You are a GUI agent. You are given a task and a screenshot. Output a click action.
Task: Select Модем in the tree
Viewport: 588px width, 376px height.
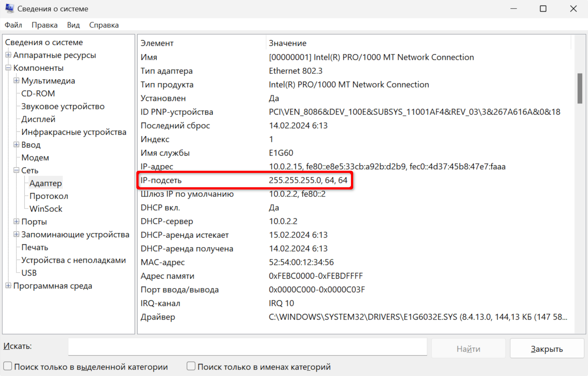(x=35, y=158)
